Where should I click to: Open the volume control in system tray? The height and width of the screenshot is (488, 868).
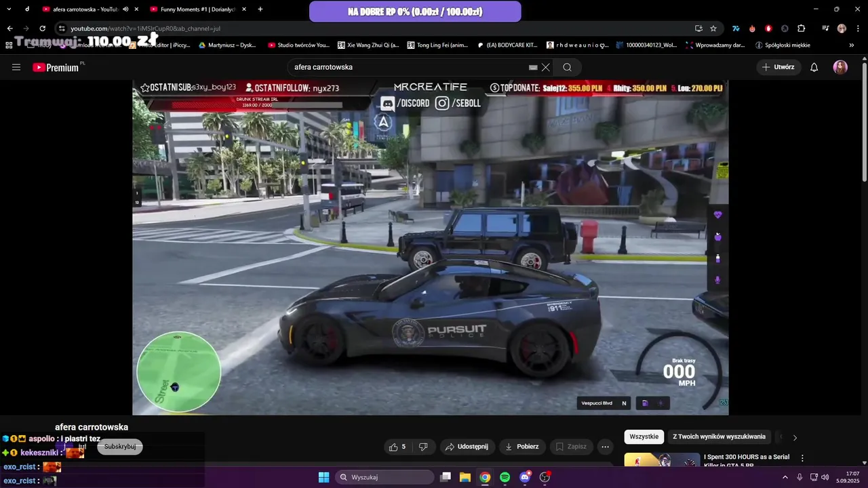coord(825,477)
